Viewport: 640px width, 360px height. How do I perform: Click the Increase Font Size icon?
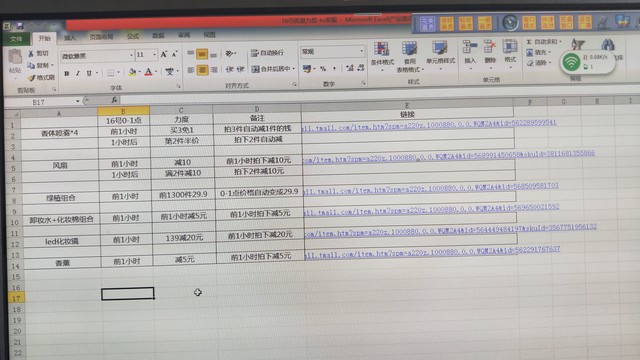[164, 54]
